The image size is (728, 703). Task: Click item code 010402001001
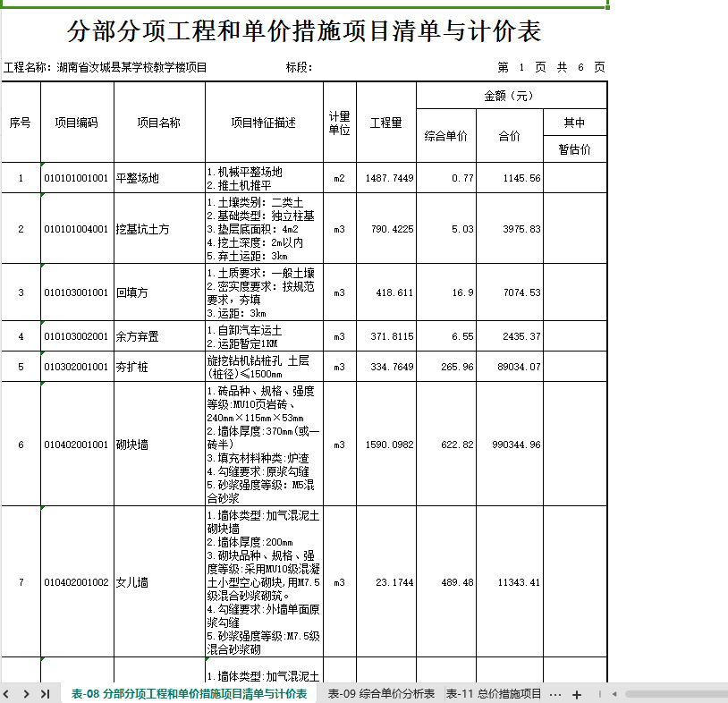76,445
